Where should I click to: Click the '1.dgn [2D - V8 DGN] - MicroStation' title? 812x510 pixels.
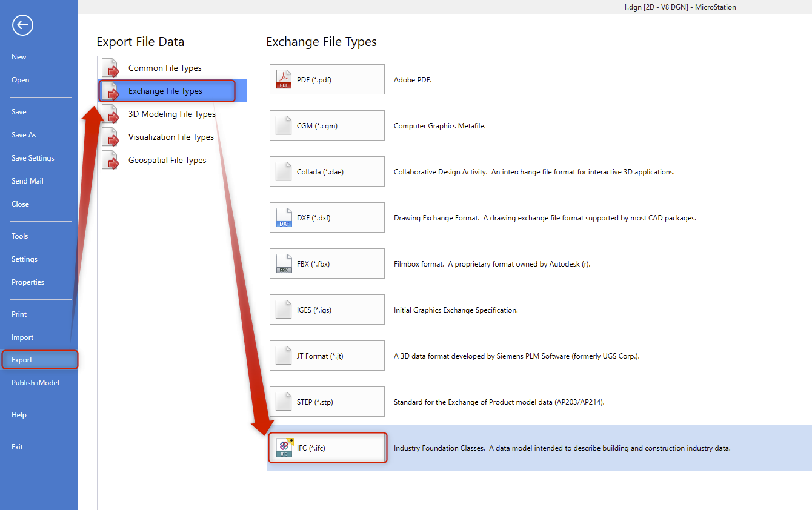680,7
